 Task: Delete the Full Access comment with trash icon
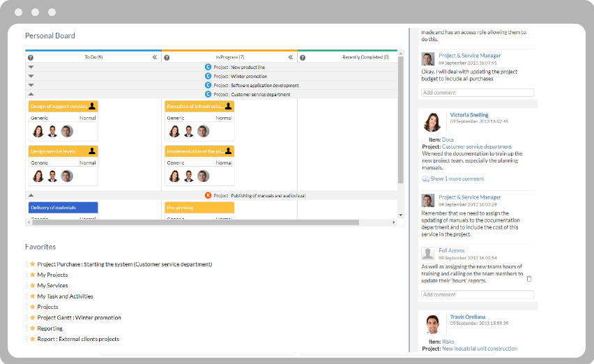coord(528,279)
